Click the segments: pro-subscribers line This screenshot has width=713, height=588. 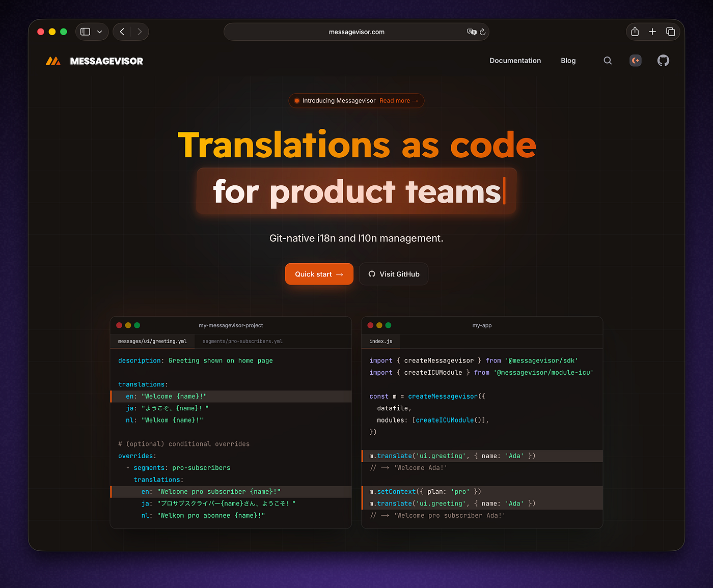pyautogui.click(x=178, y=468)
